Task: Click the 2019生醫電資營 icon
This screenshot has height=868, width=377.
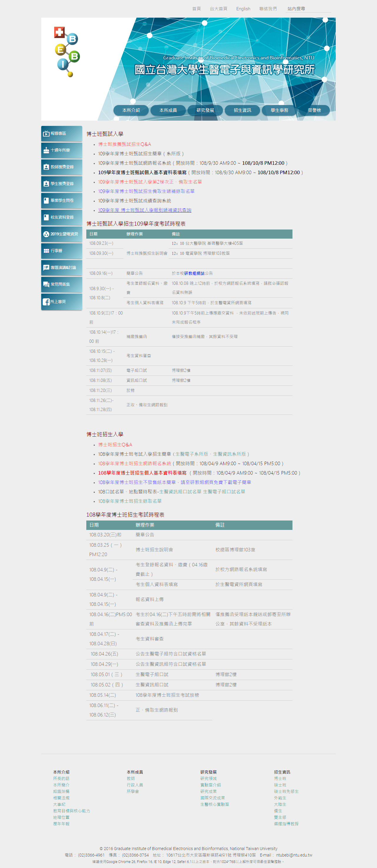Action: [46, 234]
